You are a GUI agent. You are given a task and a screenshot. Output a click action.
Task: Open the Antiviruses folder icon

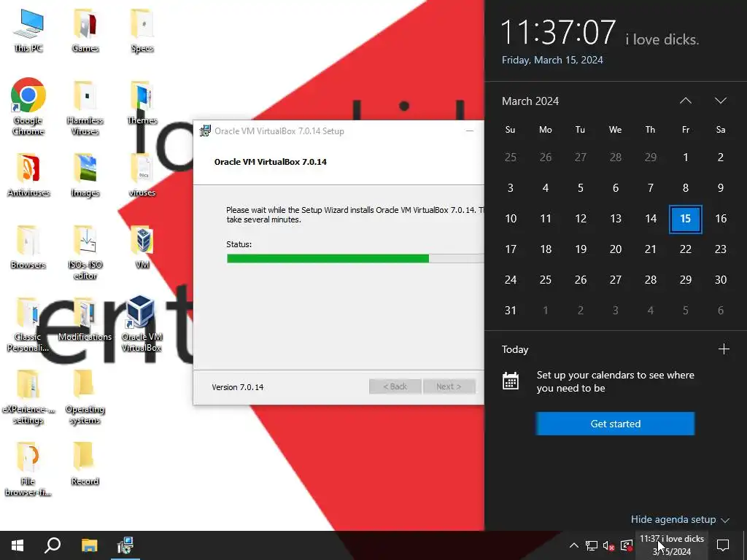click(28, 174)
